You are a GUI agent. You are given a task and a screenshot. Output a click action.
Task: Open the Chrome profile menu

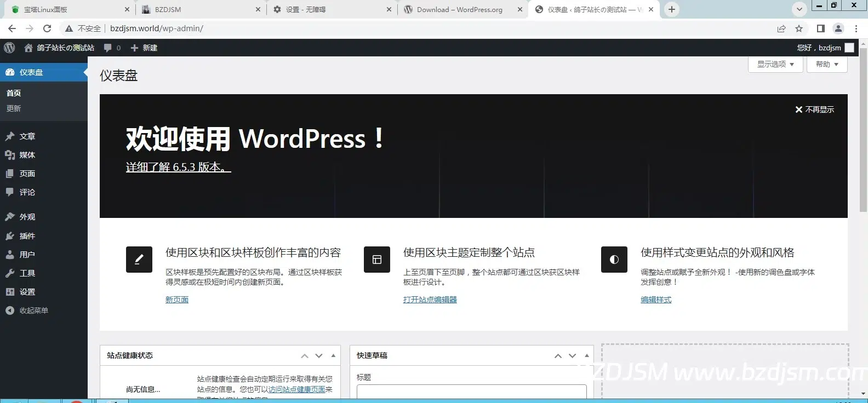tap(838, 28)
